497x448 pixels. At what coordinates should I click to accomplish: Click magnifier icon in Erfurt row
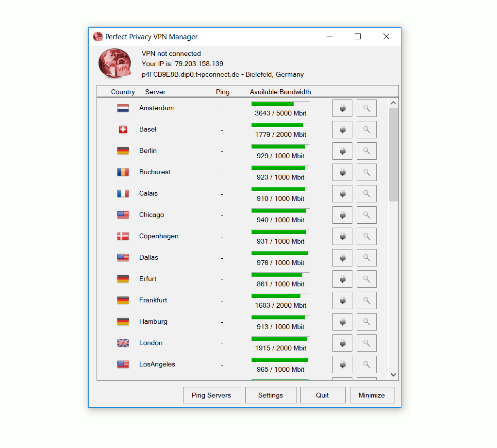pos(366,279)
